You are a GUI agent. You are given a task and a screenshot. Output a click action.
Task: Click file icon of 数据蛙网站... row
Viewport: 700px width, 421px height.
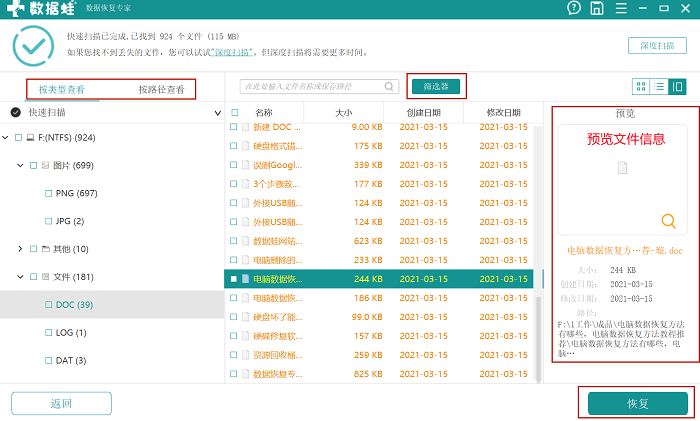pos(245,241)
